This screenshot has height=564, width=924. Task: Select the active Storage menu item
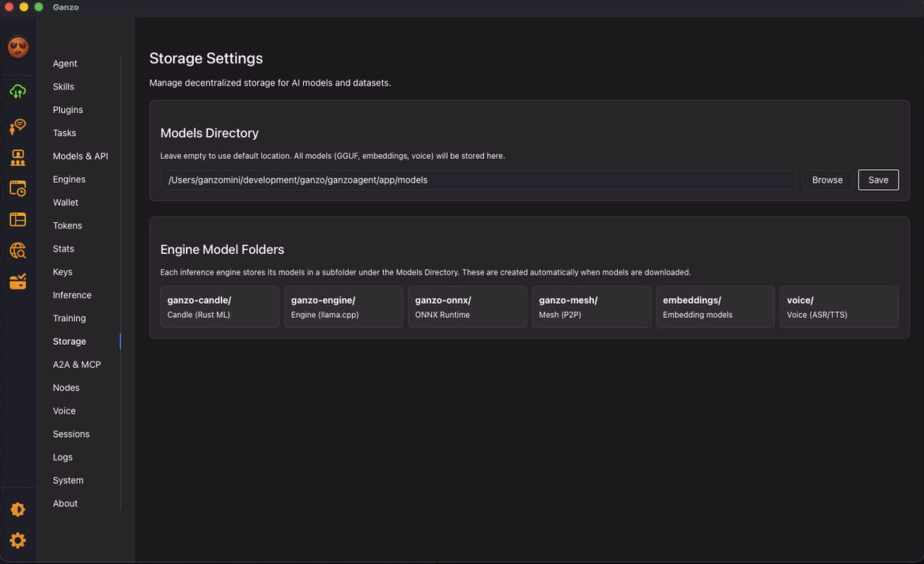(69, 341)
